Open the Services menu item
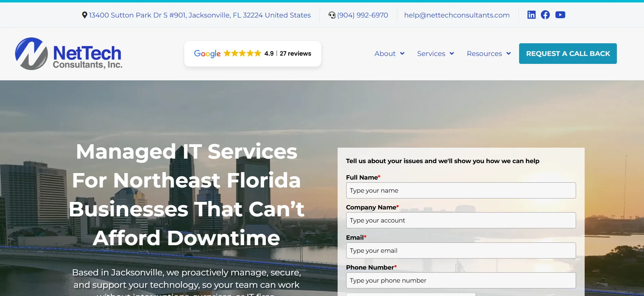 tap(431, 54)
